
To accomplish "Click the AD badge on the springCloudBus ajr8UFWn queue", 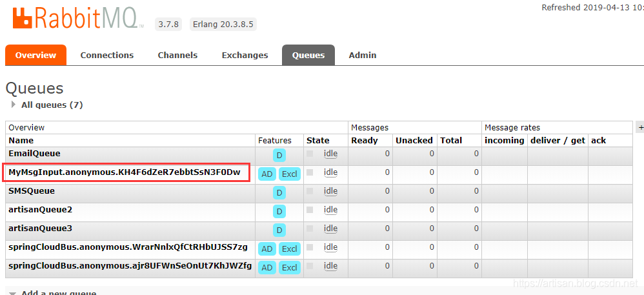I will click(x=267, y=268).
